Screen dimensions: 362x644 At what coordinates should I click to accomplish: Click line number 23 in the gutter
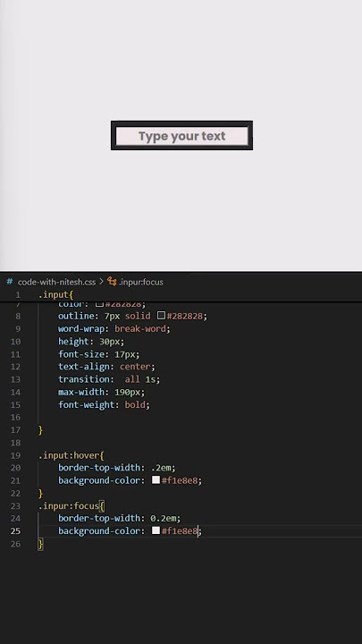click(15, 506)
